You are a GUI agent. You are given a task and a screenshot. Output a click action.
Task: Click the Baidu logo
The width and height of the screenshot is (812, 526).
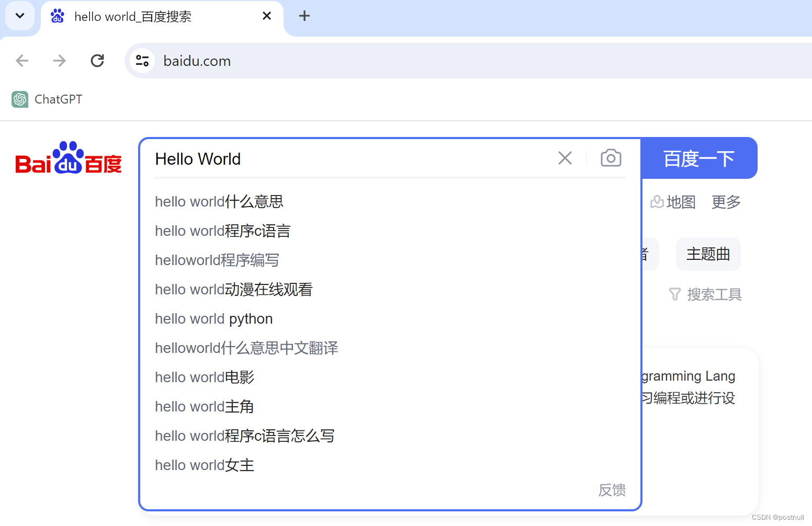69,158
